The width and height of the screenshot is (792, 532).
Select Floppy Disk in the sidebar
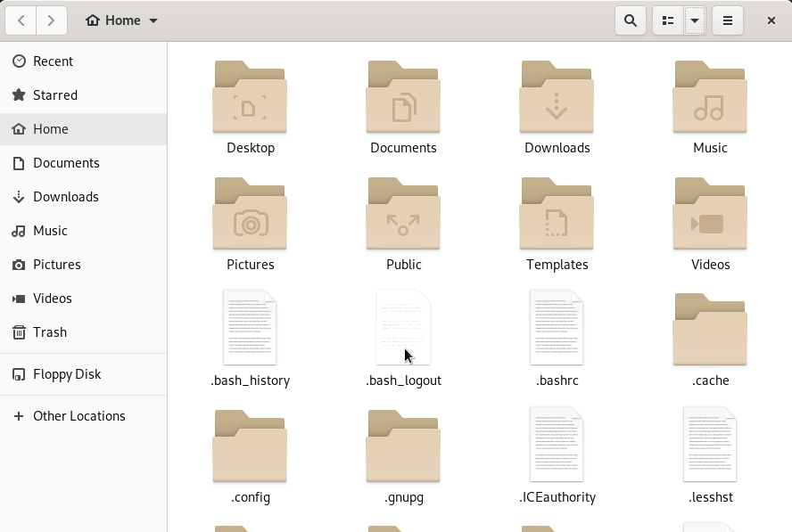(x=67, y=374)
